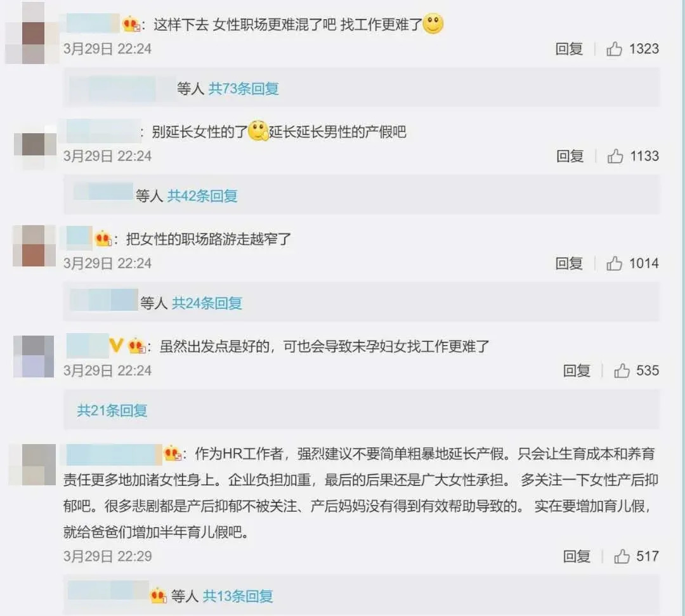
Task: Click the yellow V verified badge
Action: pos(116,346)
